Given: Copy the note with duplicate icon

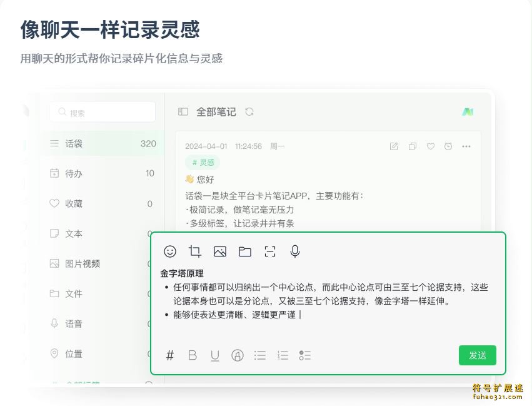Looking at the screenshot, I should point(412,146).
